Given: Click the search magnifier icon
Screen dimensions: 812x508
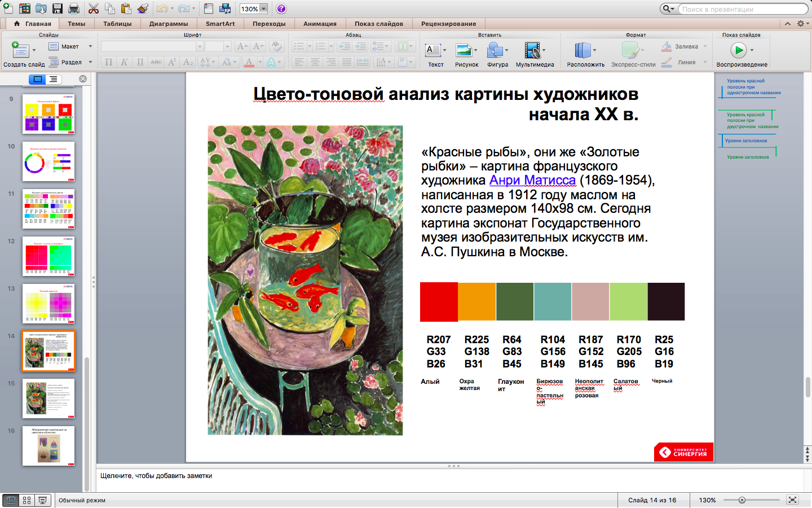Looking at the screenshot, I should [x=667, y=9].
